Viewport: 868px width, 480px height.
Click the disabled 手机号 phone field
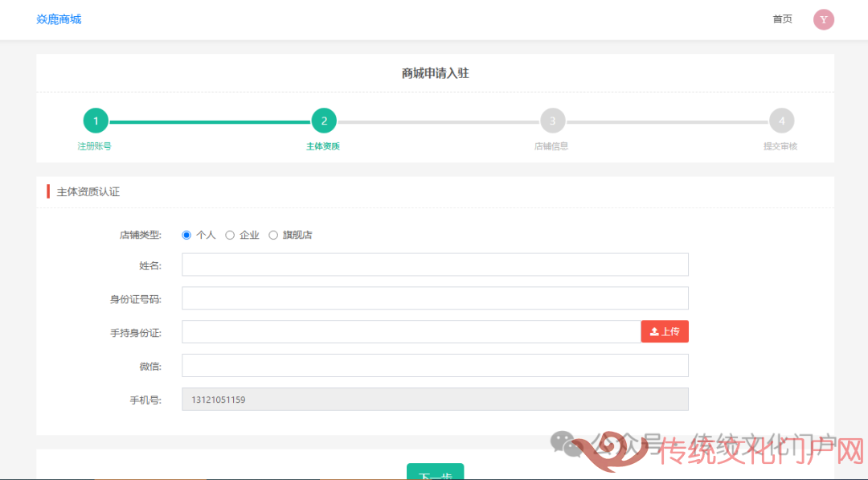click(x=435, y=400)
